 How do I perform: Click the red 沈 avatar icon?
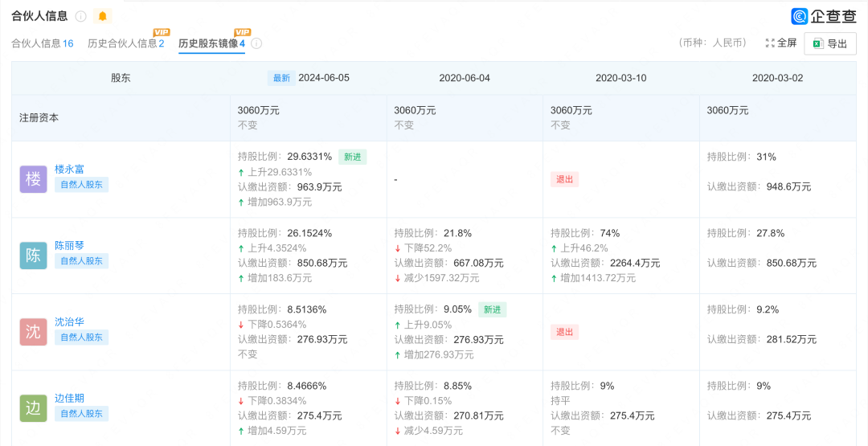point(33,332)
